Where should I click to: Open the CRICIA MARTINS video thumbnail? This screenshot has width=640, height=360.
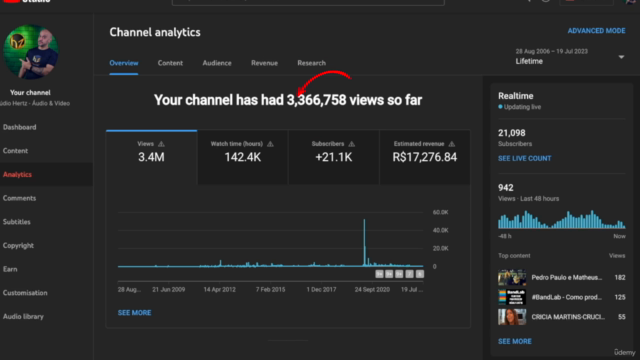(512, 317)
